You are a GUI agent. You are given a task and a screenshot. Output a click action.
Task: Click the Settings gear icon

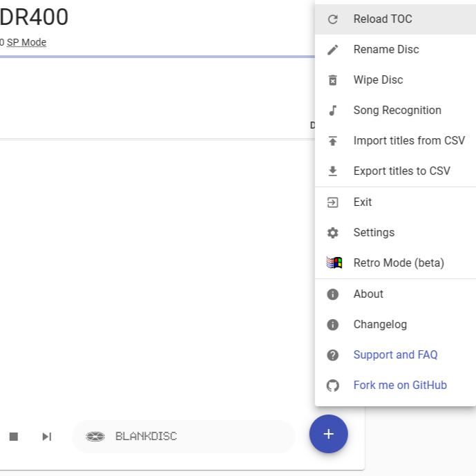coord(332,233)
